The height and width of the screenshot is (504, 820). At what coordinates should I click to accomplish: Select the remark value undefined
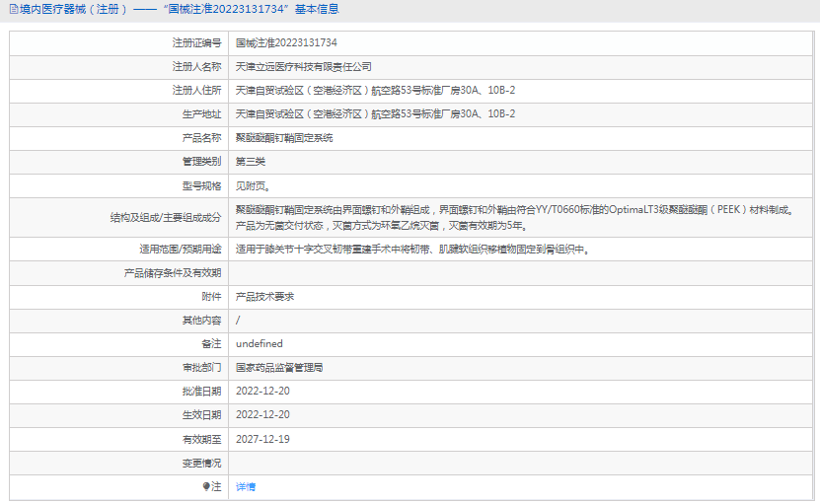pos(260,344)
